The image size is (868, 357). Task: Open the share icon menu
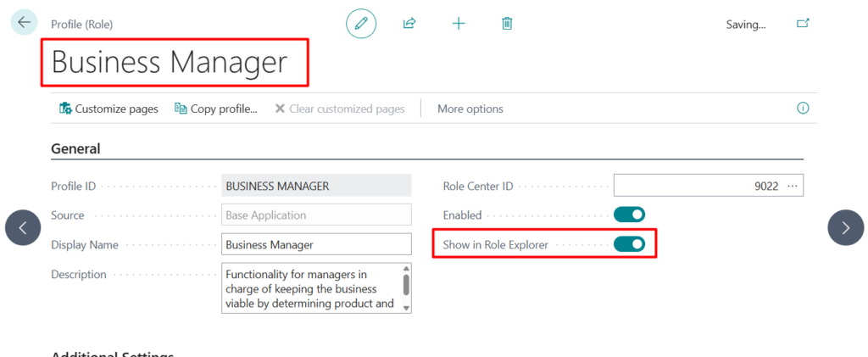409,24
